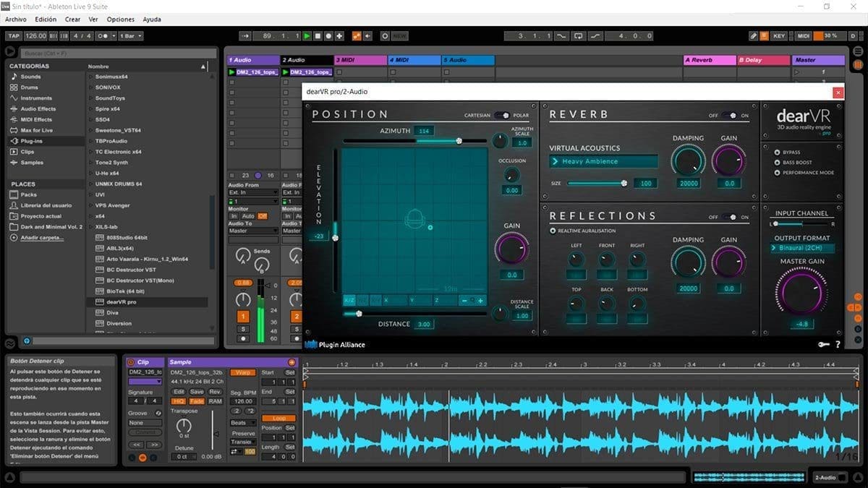Screen dimensions: 868x488
Task: Open the quantization 1 Bar dropdown
Action: pyautogui.click(x=130, y=35)
